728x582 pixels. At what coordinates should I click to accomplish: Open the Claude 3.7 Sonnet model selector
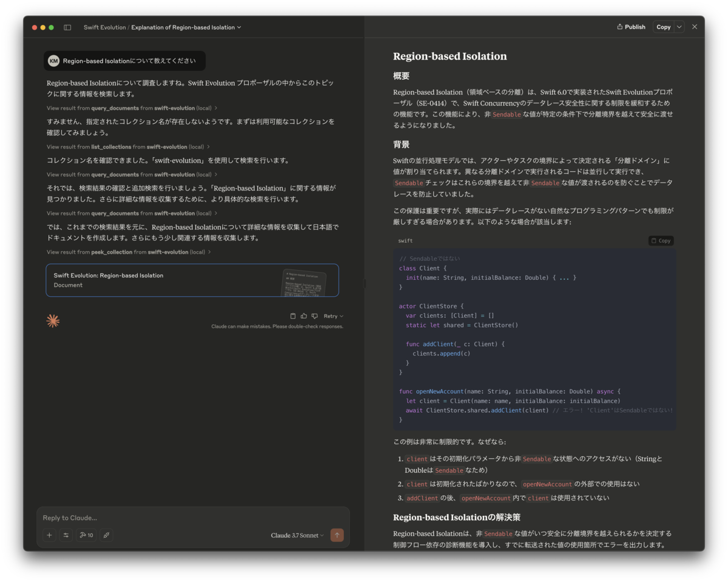pos(297,535)
